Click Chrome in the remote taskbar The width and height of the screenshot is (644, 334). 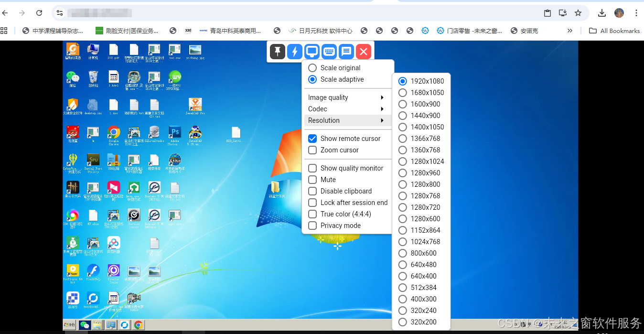[138, 325]
